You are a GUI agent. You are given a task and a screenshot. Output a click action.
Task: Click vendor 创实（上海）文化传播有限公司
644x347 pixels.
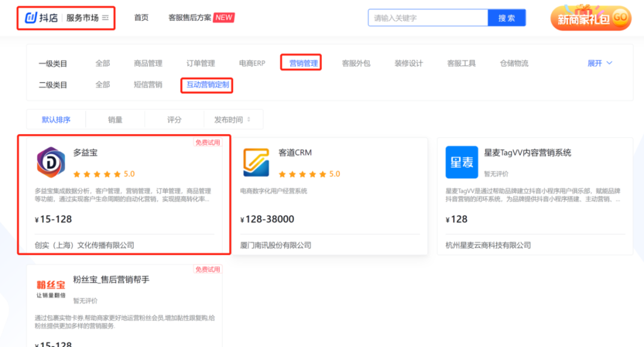click(x=85, y=245)
